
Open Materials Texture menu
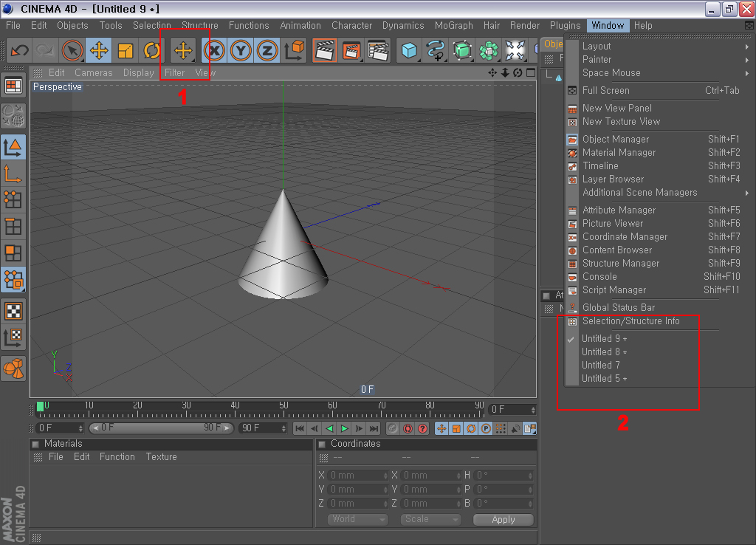(x=162, y=456)
